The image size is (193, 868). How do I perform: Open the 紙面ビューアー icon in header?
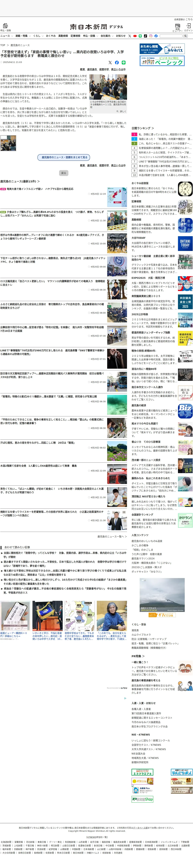coord(178,26)
